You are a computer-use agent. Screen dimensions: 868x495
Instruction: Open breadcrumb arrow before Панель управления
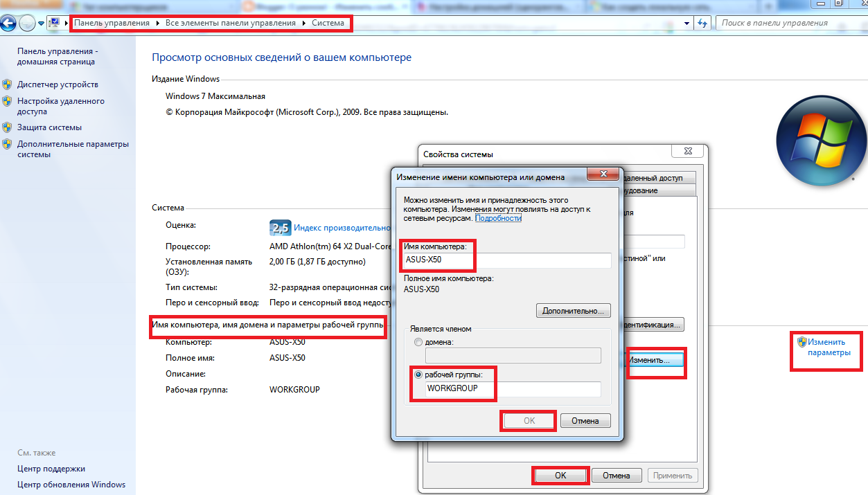click(67, 23)
